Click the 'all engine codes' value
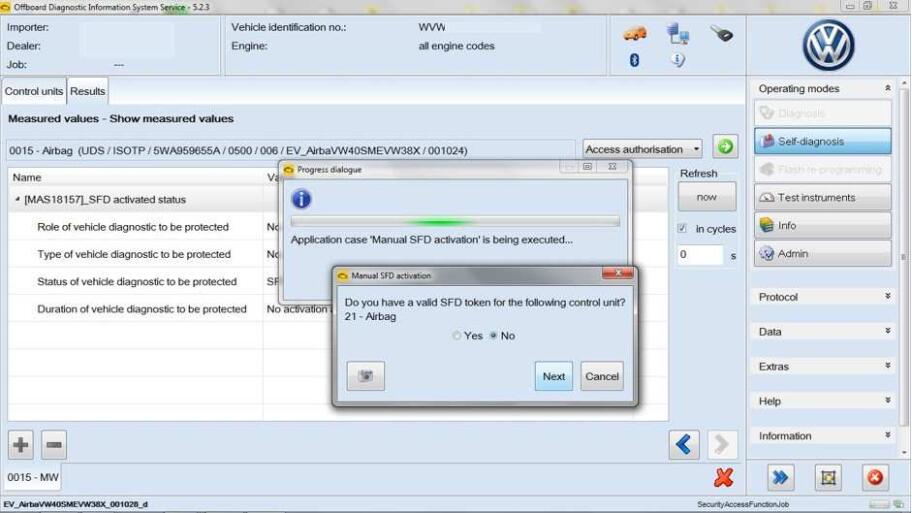The width and height of the screenshot is (912, 513). (457, 46)
